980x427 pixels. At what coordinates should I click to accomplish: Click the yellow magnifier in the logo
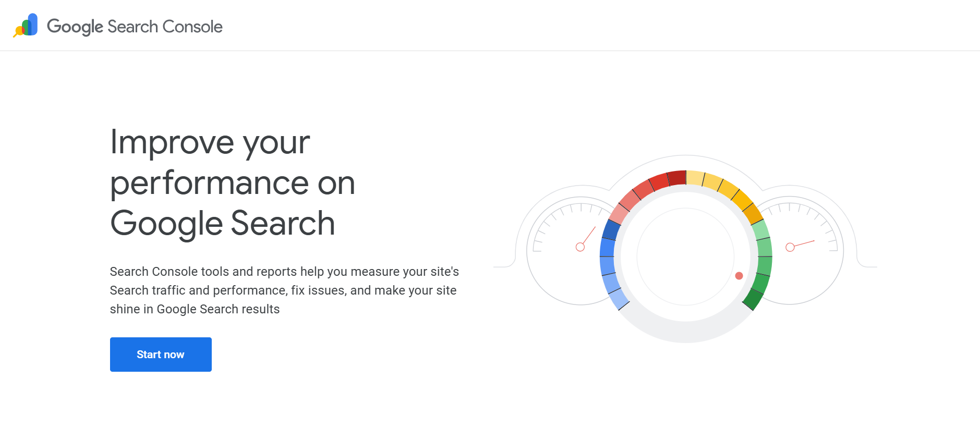click(20, 30)
